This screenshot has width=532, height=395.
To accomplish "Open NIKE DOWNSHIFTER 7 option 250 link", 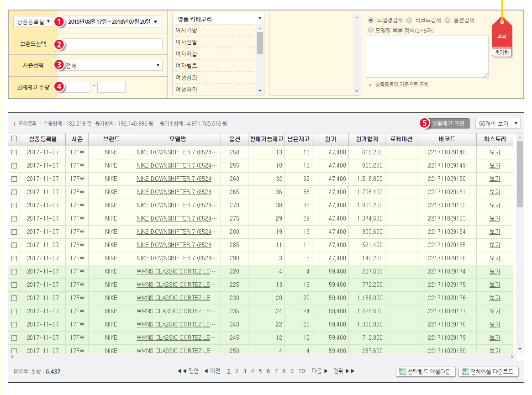I will (x=176, y=153).
